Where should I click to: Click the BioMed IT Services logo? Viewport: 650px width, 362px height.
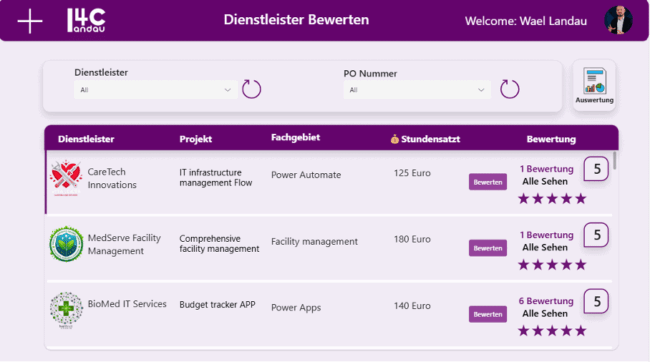point(66,310)
